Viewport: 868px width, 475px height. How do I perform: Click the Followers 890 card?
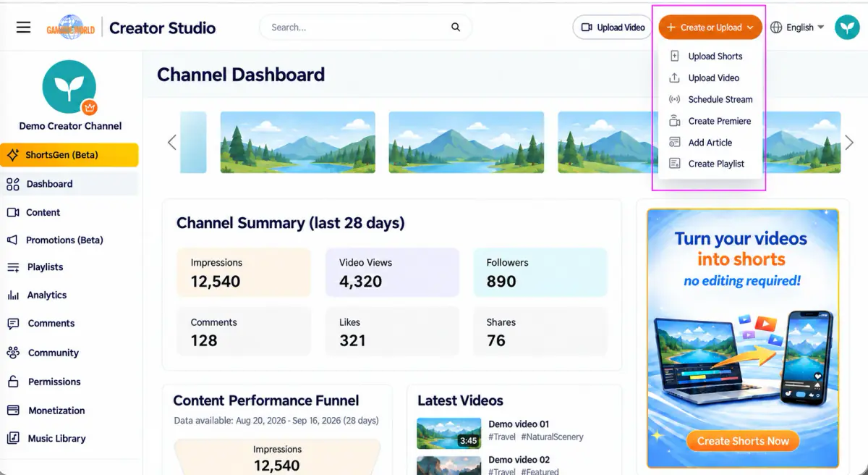[540, 272]
